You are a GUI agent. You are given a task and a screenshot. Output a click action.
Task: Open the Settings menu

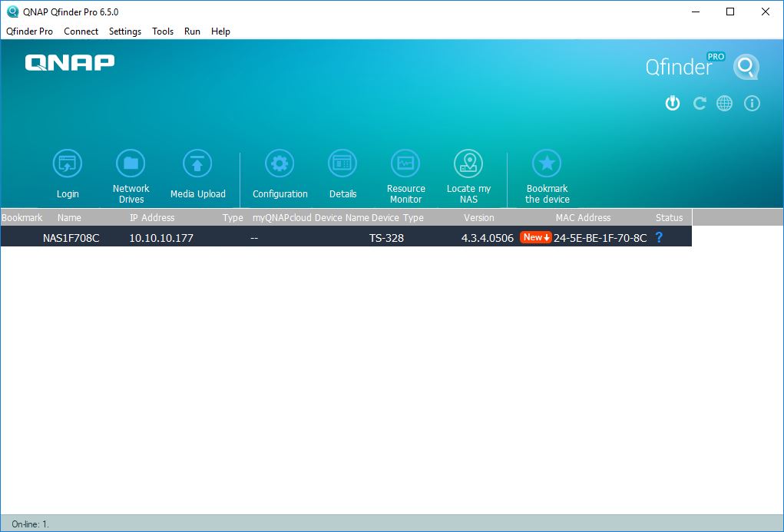tap(125, 31)
